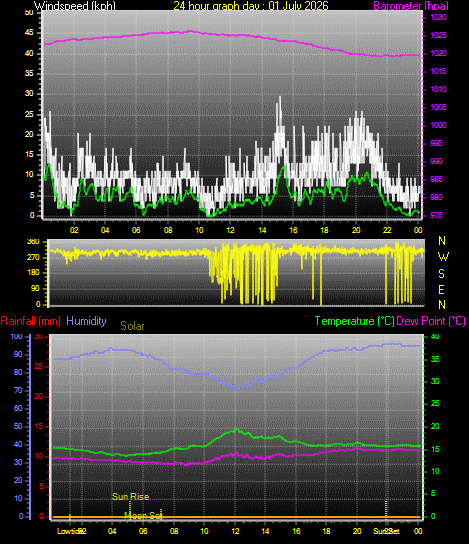Click the 1005 barometer axis value
This screenshot has height=544, width=469.
click(x=438, y=107)
